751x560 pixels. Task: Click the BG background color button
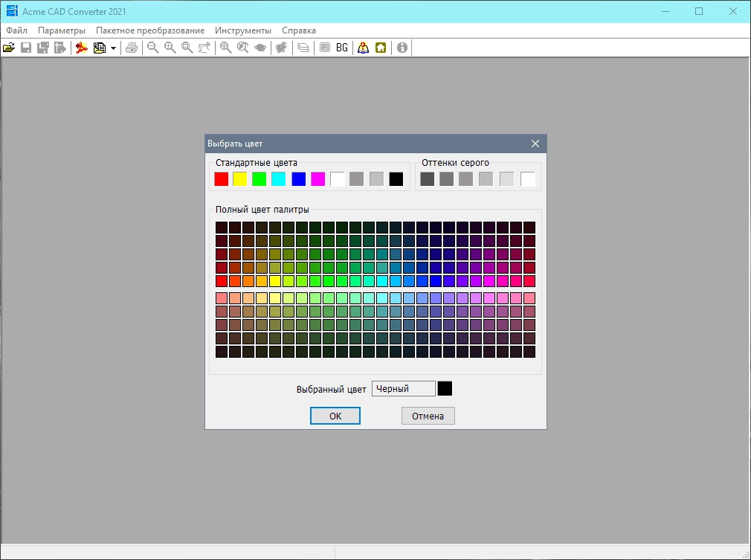click(342, 48)
